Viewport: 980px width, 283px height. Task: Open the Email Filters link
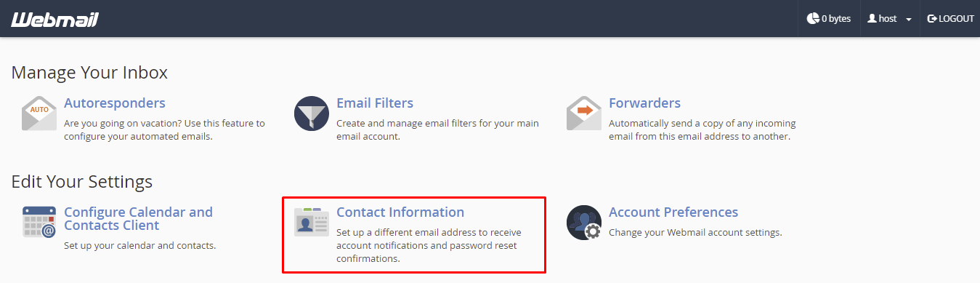(375, 103)
